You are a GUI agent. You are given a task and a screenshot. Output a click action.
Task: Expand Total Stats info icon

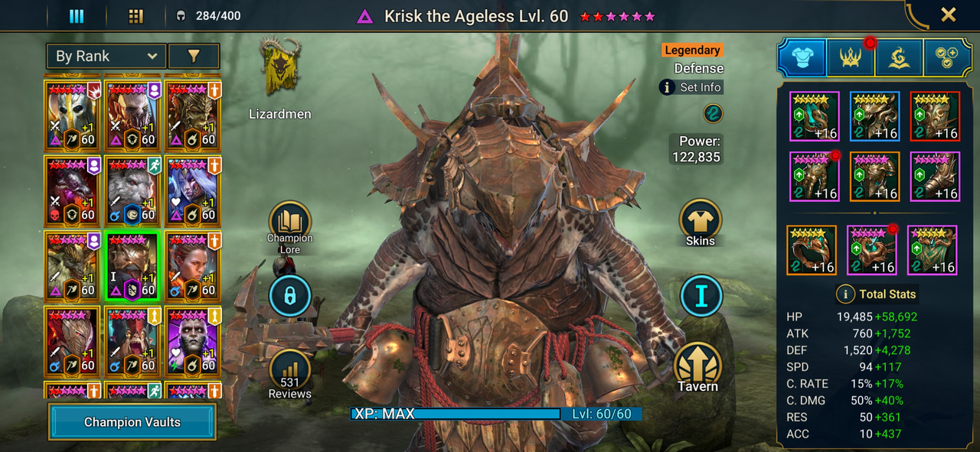pos(844,294)
